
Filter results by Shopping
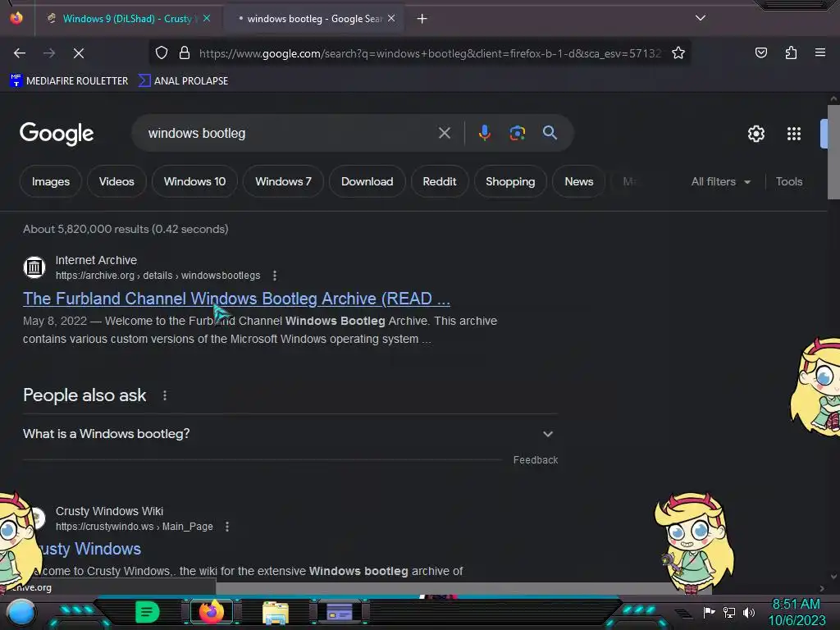(510, 181)
